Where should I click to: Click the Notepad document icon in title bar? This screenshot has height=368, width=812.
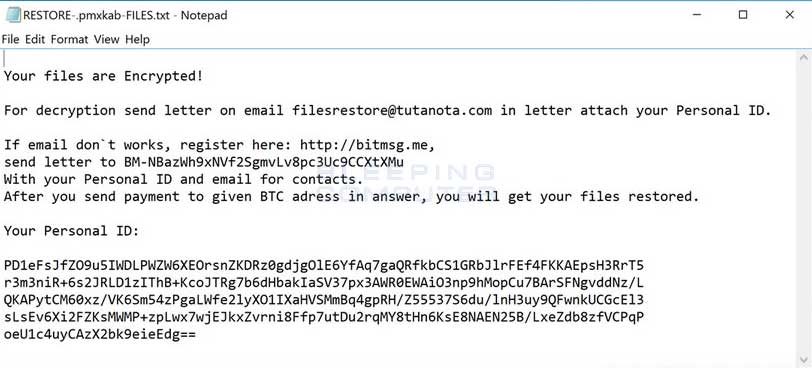(x=13, y=15)
